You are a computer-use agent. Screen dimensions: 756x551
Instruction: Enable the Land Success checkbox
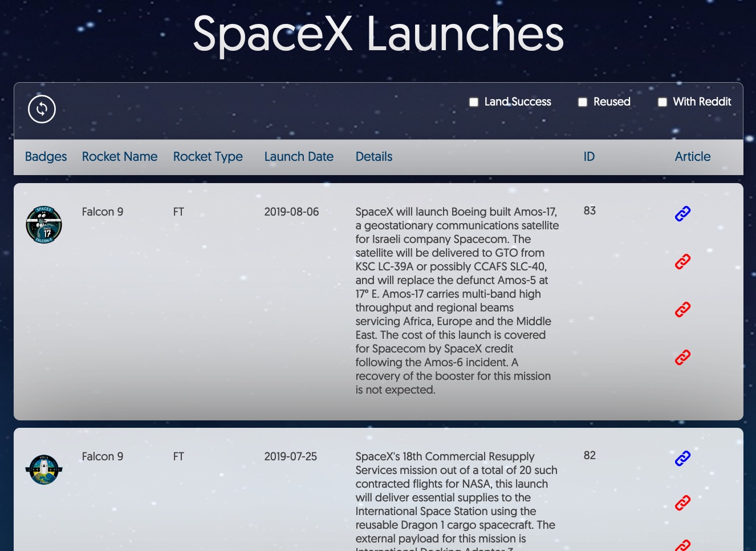pos(474,102)
